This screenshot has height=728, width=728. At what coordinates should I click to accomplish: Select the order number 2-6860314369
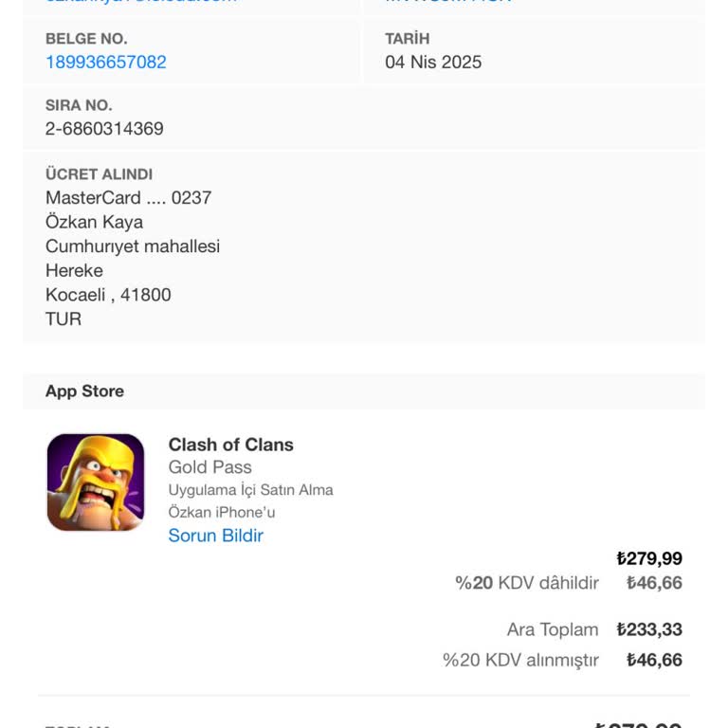104,129
